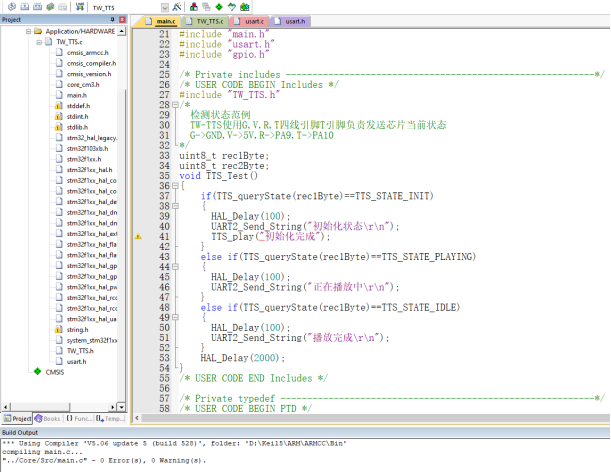611x472 pixels.
Task: Switch to the TW_TTS.c editor tab
Action: coord(208,20)
